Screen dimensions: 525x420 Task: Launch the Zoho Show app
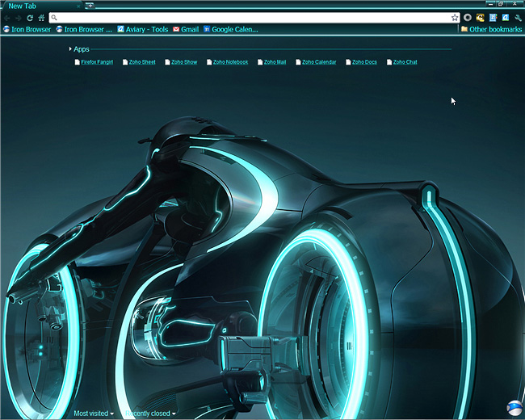181,62
